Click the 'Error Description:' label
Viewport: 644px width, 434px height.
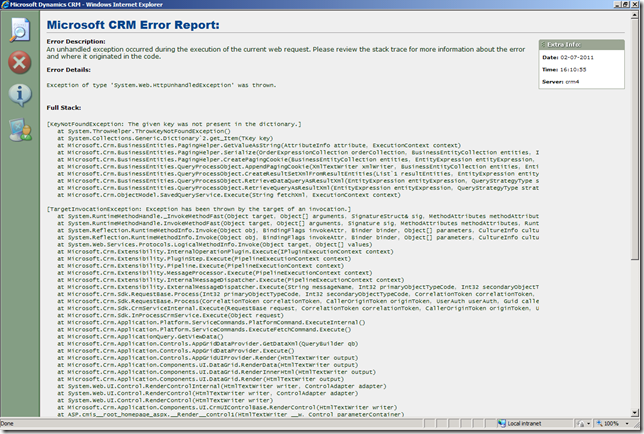[76, 41]
